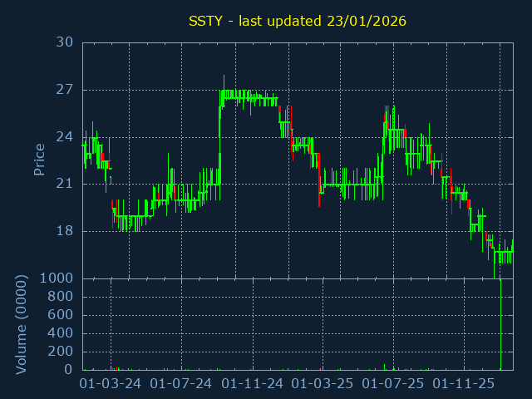532x399 pixels.
Task: Click the Volume (0000) axis label
Action: (22, 324)
